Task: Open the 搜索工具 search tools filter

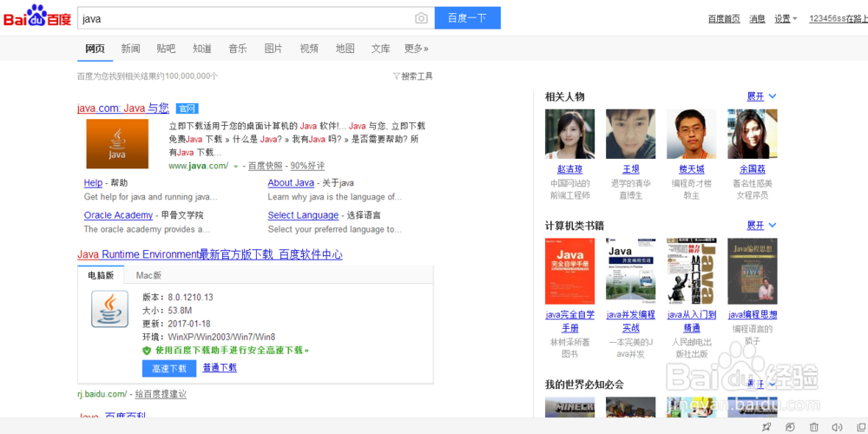Action: coord(413,76)
